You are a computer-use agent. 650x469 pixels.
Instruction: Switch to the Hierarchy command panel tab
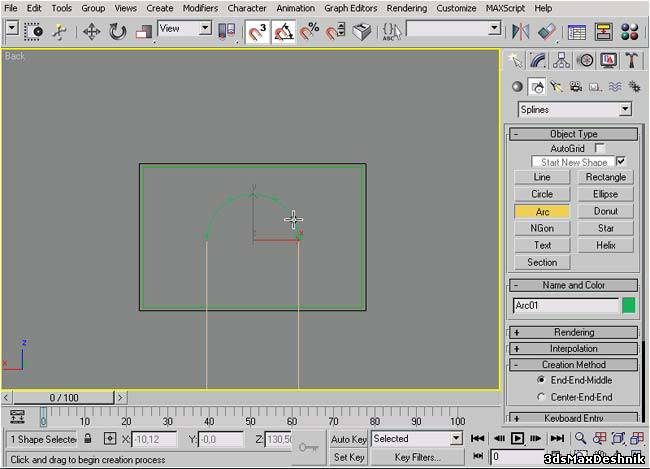coord(561,61)
